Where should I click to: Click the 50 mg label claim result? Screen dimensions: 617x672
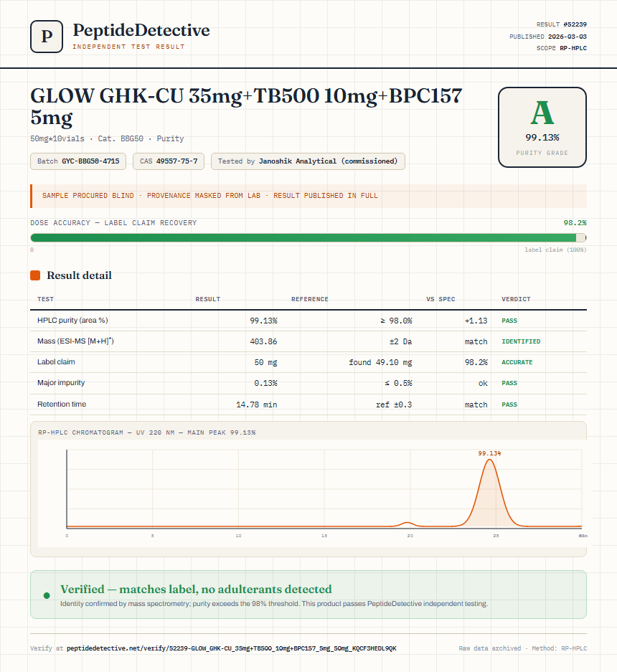(266, 362)
